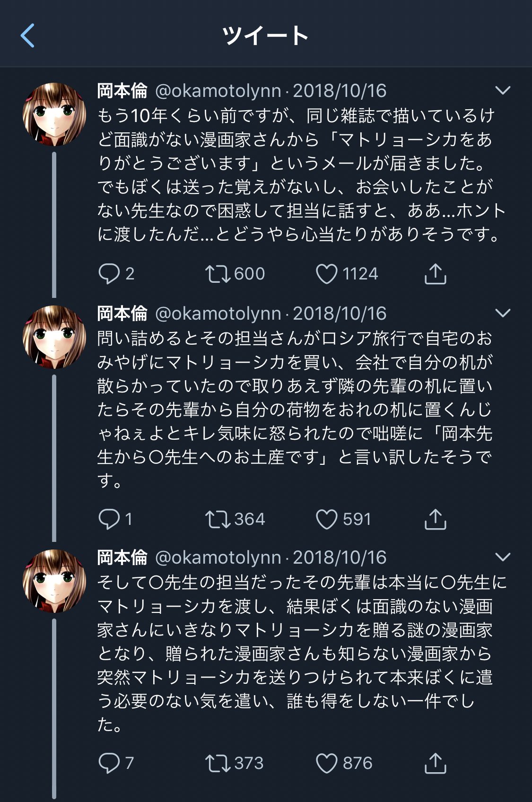Share the first tweet
532x802 pixels.
click(435, 274)
